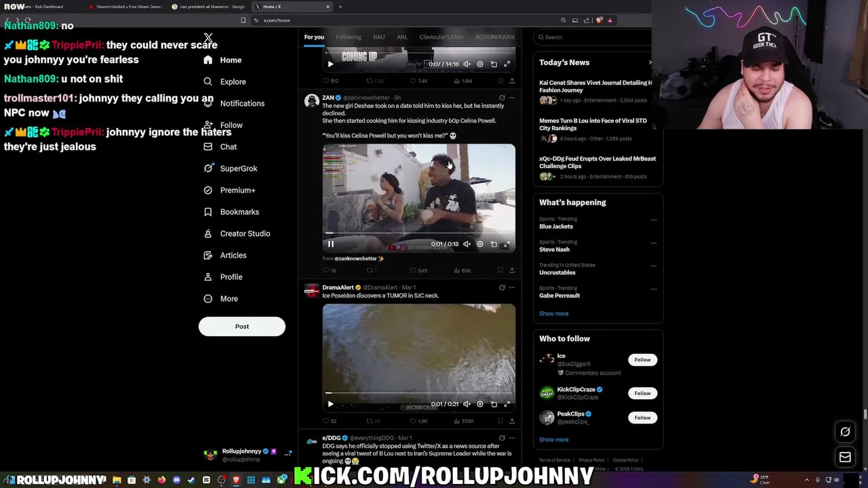Viewport: 868px width, 488px height.
Task: Open Creator Studio in the sidebar
Action: (x=236, y=233)
